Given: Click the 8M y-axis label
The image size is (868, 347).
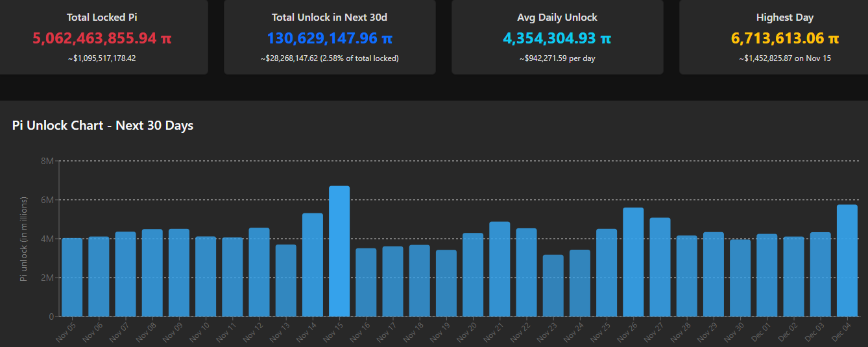Looking at the screenshot, I should click(47, 161).
